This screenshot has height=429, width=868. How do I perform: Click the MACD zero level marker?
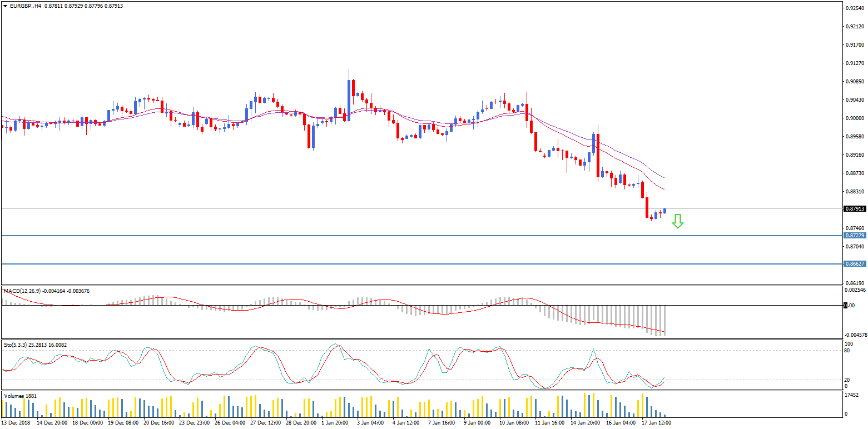coord(846,306)
